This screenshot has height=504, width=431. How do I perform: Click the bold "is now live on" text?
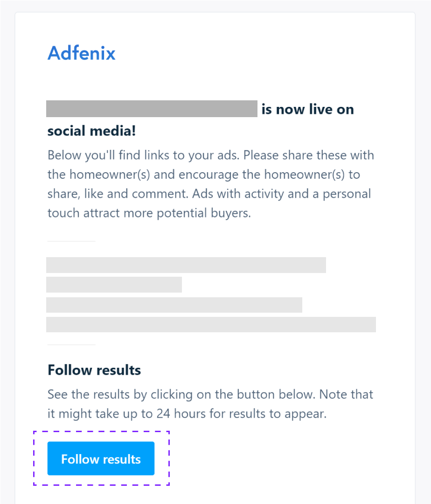[308, 109]
